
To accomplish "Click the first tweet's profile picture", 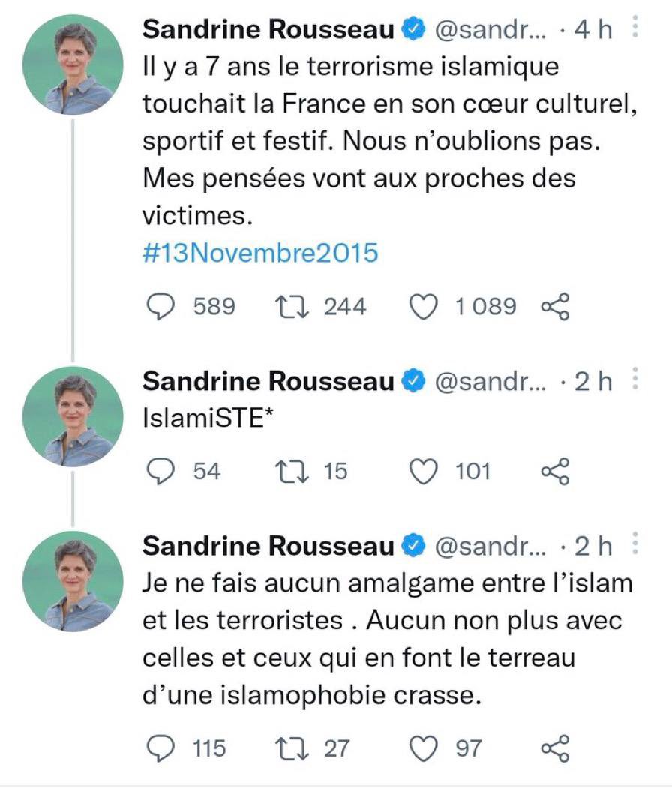I will coord(73,65).
